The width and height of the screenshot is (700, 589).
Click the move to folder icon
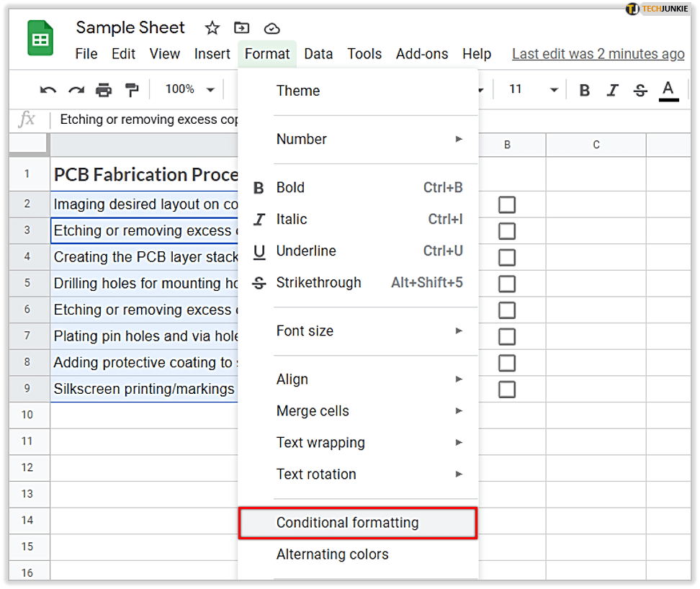(242, 28)
